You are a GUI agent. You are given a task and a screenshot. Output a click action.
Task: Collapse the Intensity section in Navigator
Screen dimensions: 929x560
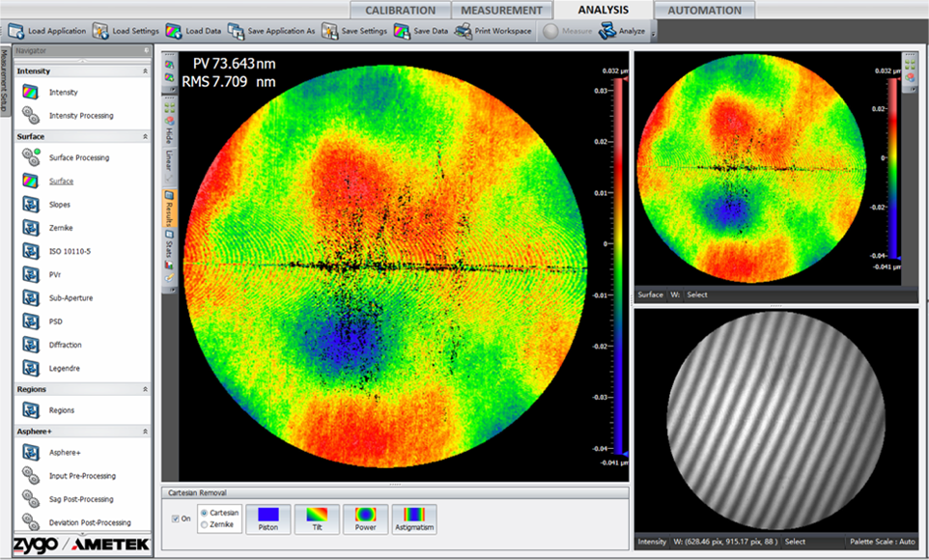pos(145,71)
